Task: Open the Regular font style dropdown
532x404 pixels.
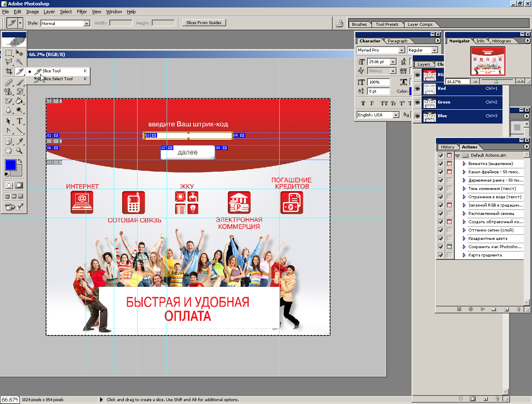Action: [x=435, y=50]
